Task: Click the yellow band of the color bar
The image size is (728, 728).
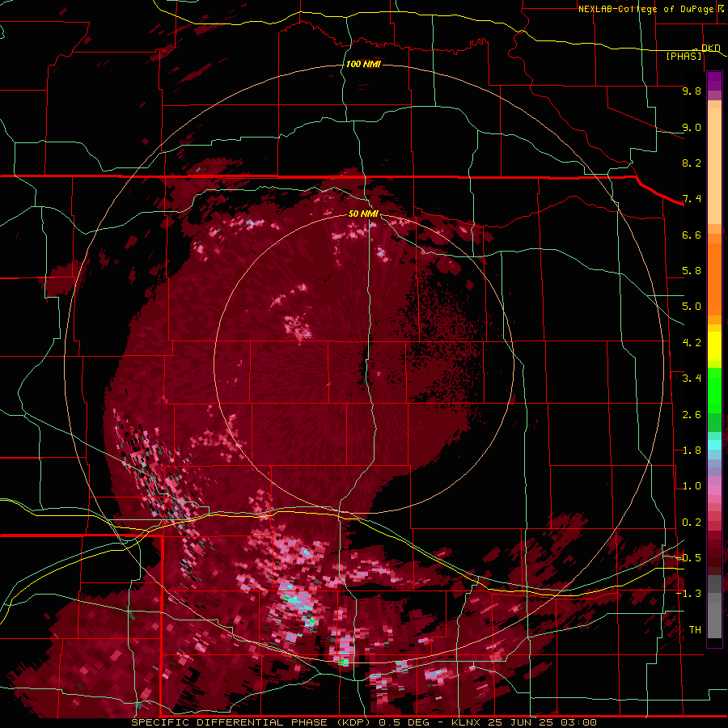Action: (714, 346)
